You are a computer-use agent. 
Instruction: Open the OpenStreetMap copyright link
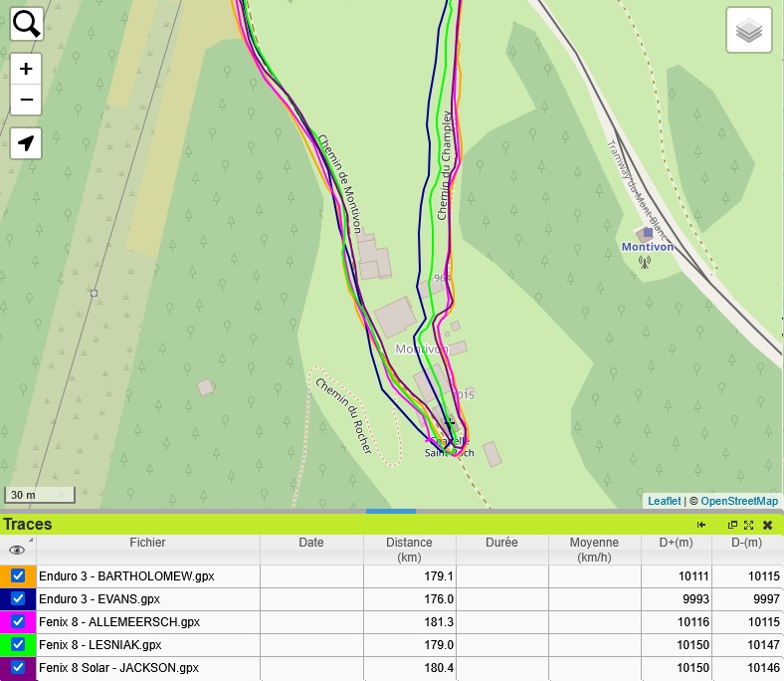pyautogui.click(x=739, y=501)
